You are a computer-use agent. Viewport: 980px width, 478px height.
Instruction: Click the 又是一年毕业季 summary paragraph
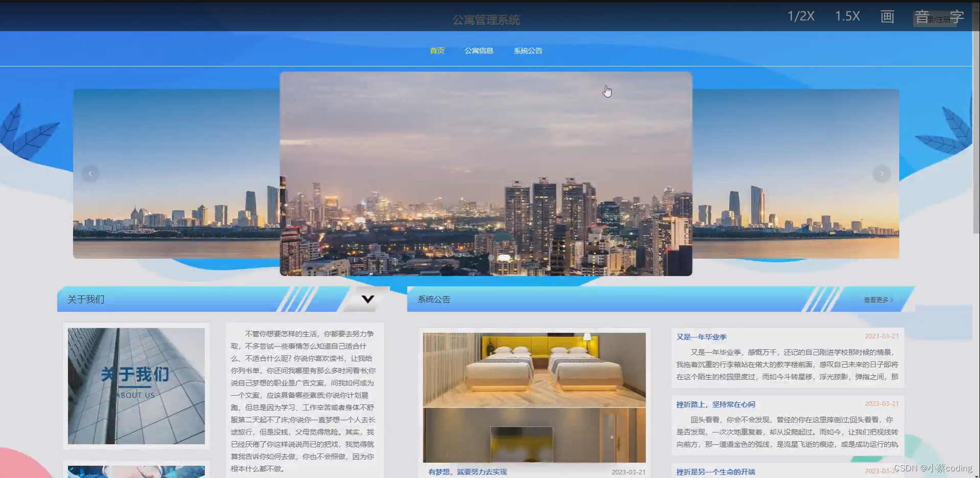(x=787, y=365)
